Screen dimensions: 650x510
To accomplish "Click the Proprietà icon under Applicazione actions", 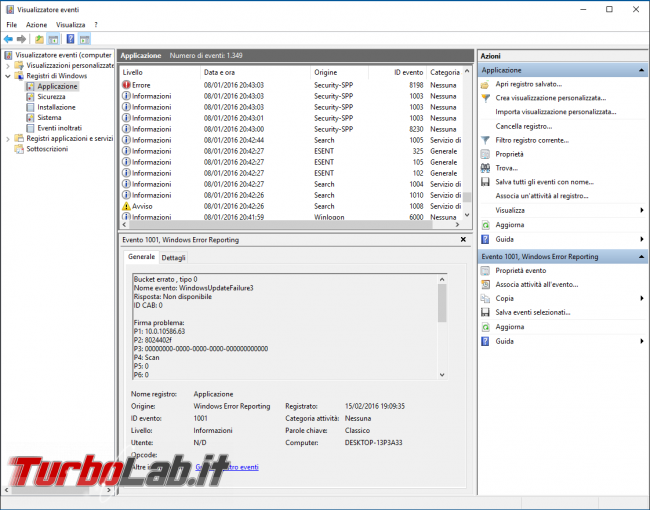I will [x=485, y=154].
